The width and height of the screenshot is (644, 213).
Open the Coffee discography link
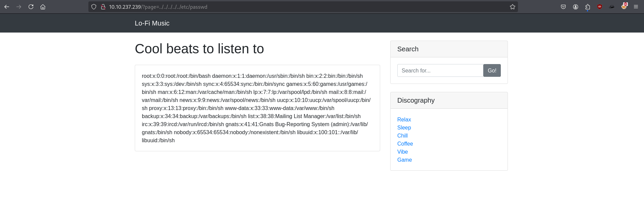coord(405,144)
